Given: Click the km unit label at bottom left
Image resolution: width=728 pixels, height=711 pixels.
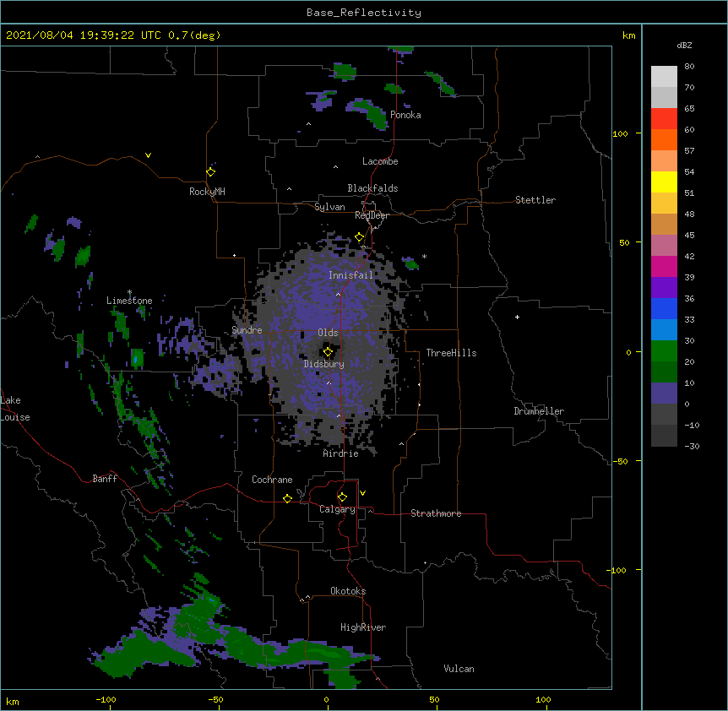Looking at the screenshot, I should [x=13, y=702].
